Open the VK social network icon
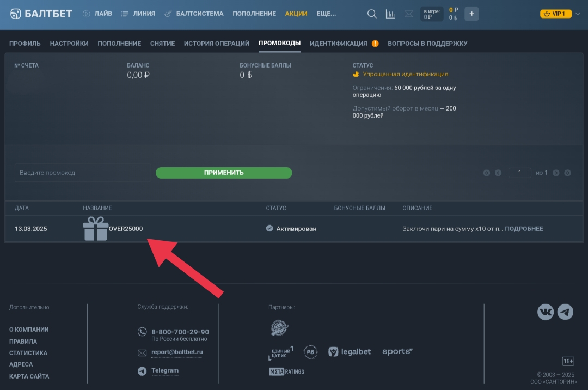This screenshot has height=390, width=588. (x=546, y=312)
